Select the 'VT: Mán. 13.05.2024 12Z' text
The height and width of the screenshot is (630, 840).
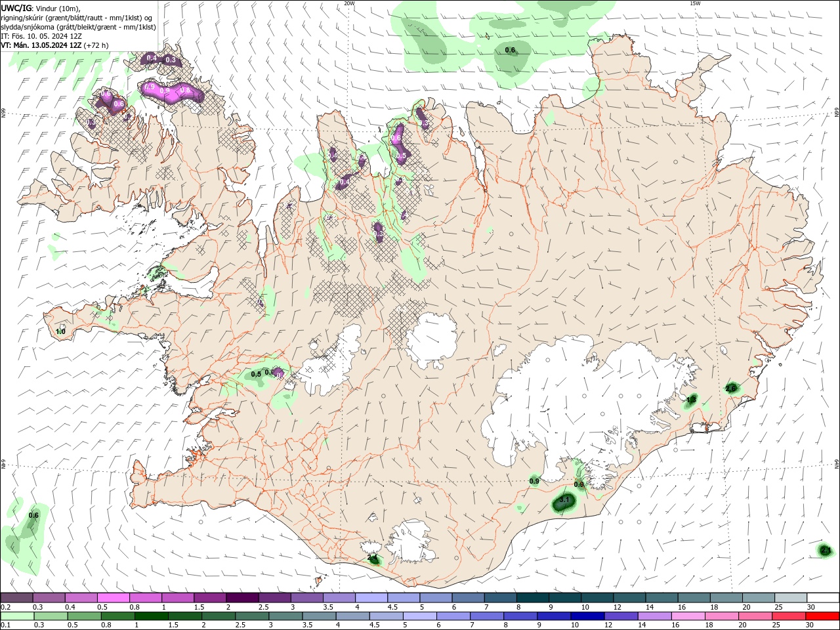pos(41,45)
